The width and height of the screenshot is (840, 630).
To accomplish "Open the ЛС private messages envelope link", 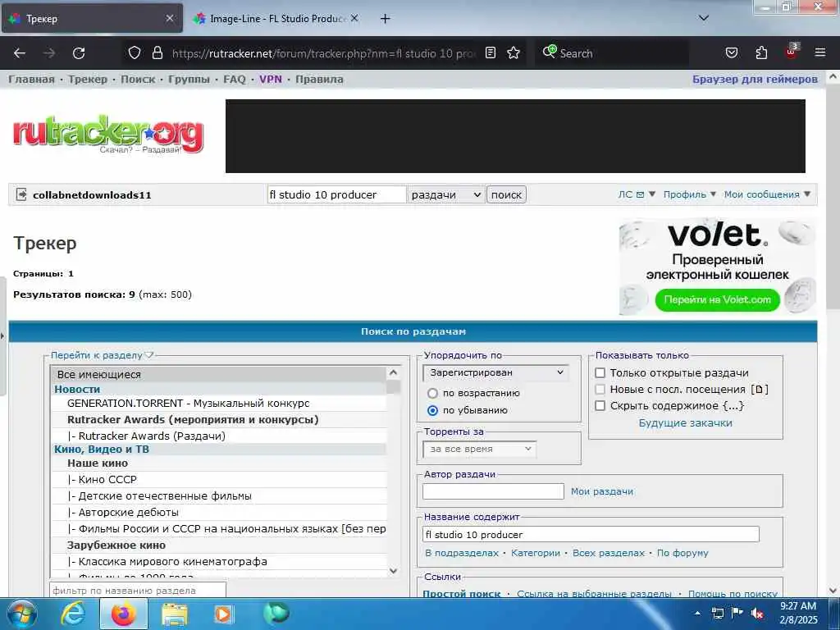I will pyautogui.click(x=631, y=194).
